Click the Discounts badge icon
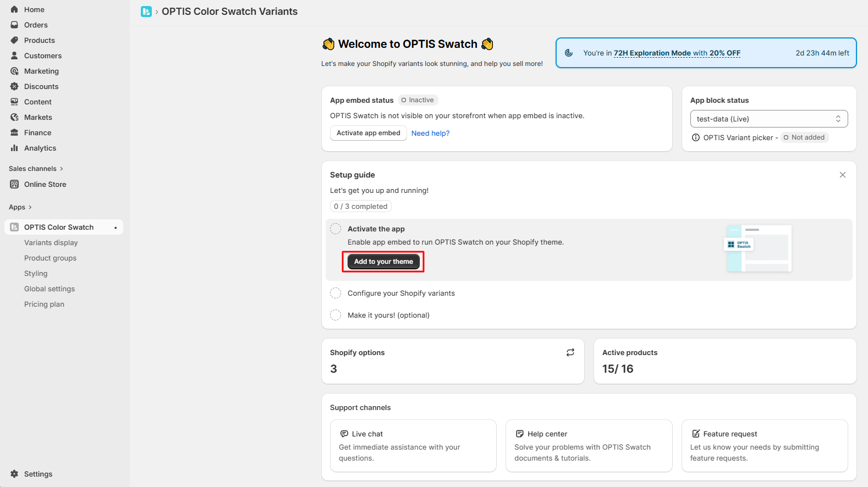This screenshot has width=868, height=487. pos(14,86)
